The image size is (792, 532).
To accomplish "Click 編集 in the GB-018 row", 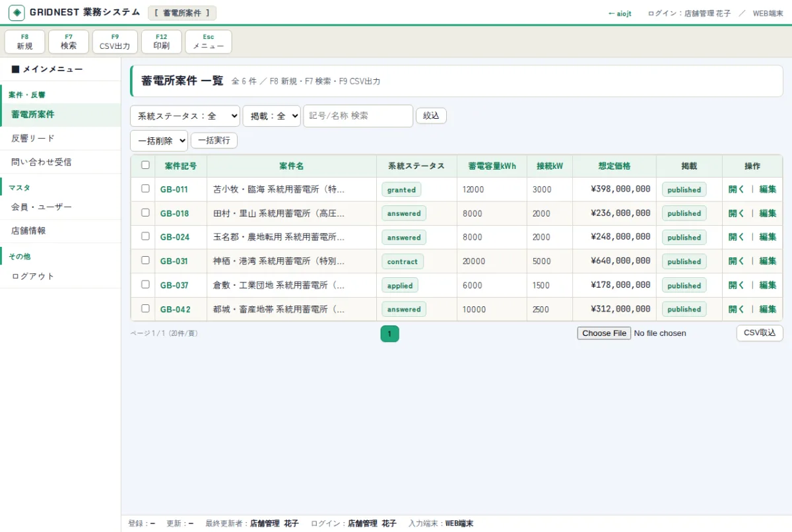I will [768, 213].
